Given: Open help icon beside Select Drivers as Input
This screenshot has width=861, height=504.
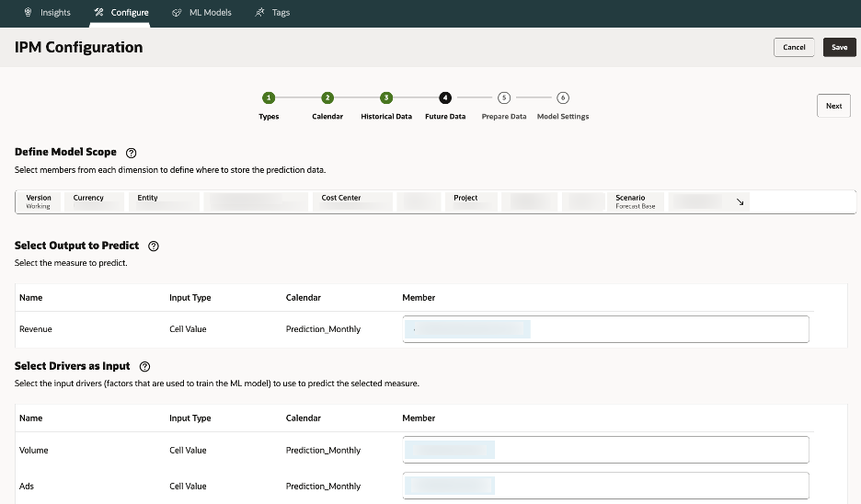Looking at the screenshot, I should click(144, 366).
